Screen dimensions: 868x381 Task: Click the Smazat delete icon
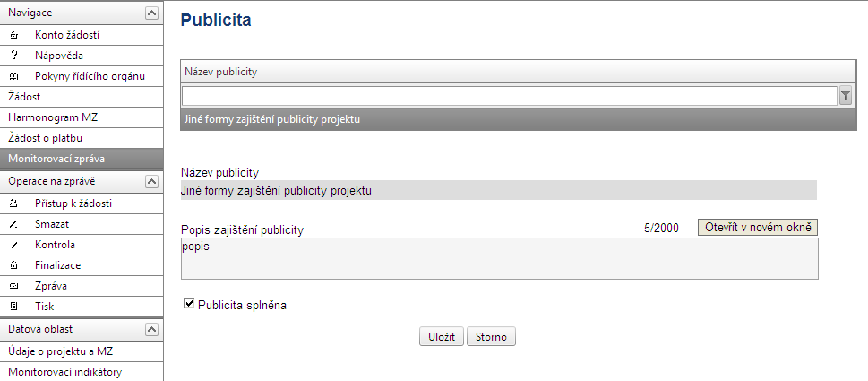pyautogui.click(x=14, y=224)
